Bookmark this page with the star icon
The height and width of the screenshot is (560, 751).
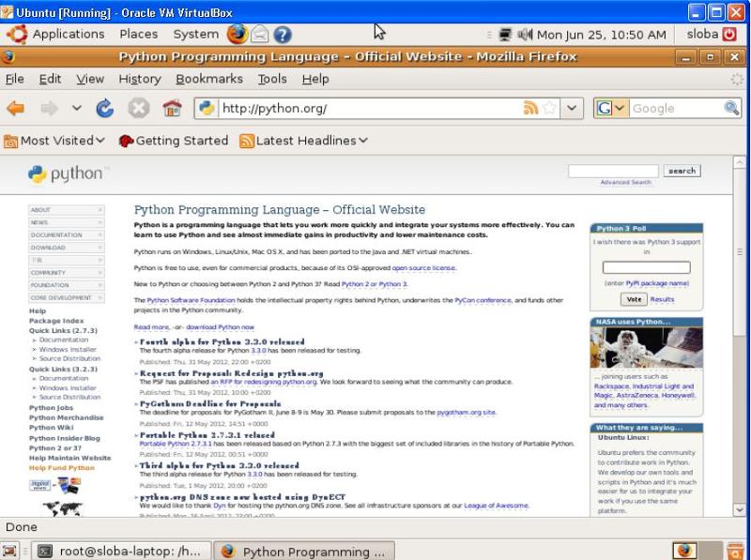point(550,108)
